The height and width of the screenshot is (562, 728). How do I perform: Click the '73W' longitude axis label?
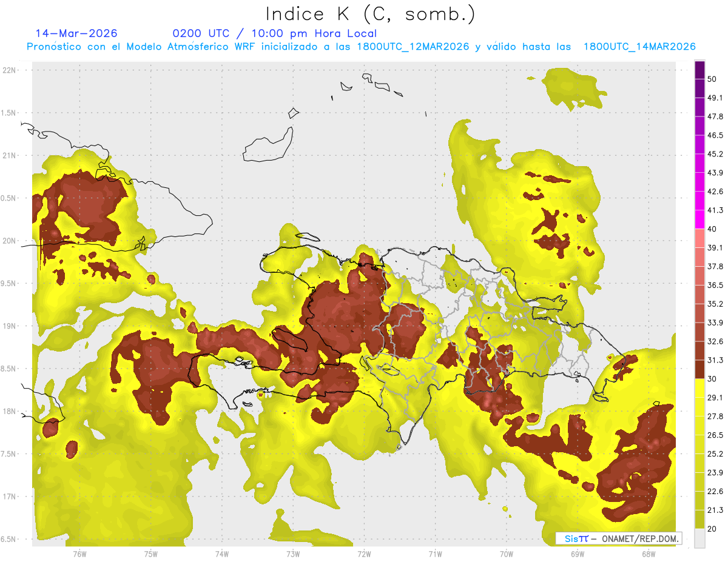pyautogui.click(x=293, y=554)
